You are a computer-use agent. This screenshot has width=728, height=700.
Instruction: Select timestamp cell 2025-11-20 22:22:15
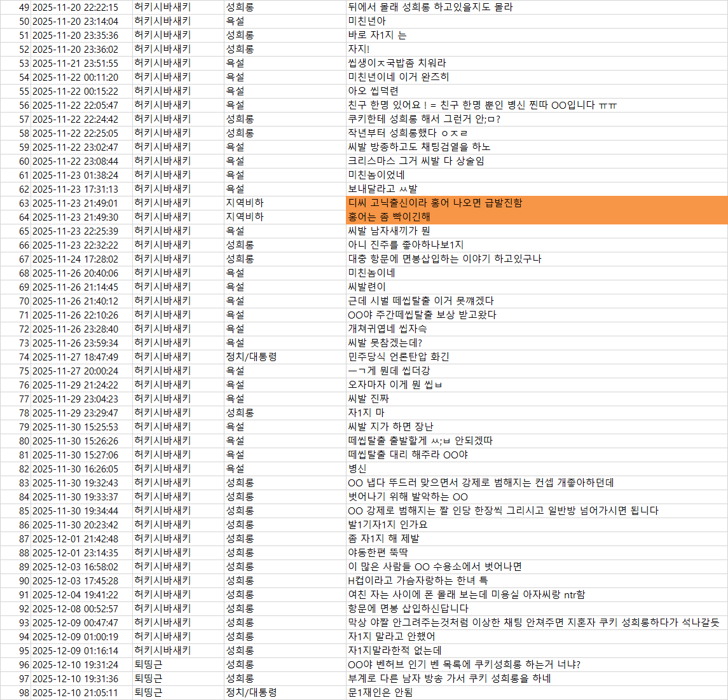(81, 8)
